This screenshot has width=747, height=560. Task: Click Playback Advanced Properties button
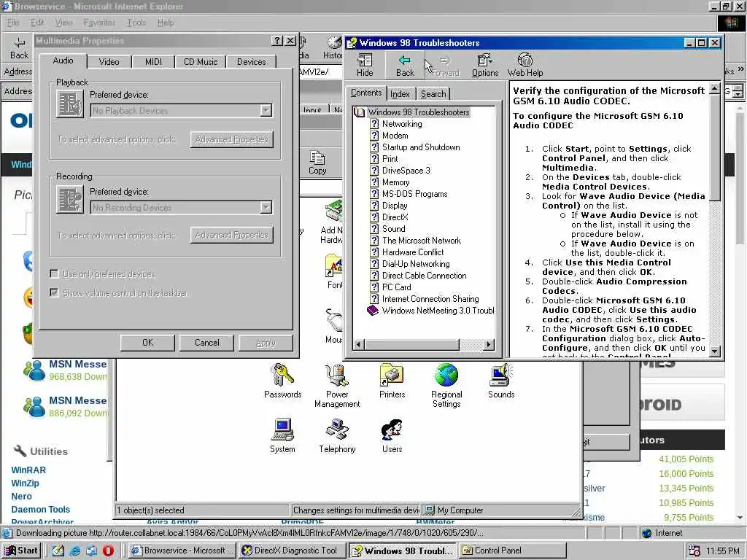coord(231,139)
